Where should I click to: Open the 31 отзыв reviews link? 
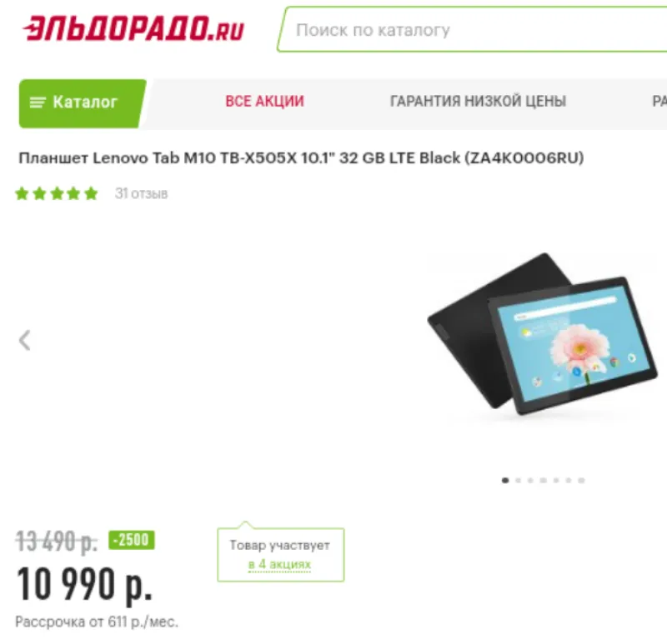(141, 194)
